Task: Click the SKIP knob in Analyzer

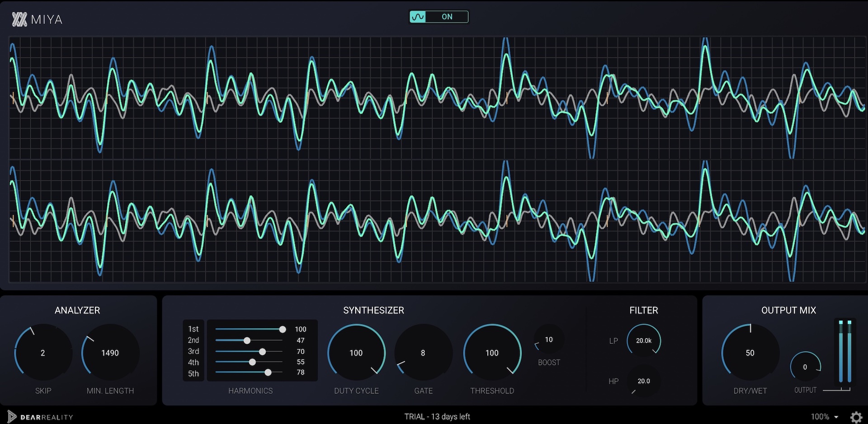Action: [x=43, y=353]
